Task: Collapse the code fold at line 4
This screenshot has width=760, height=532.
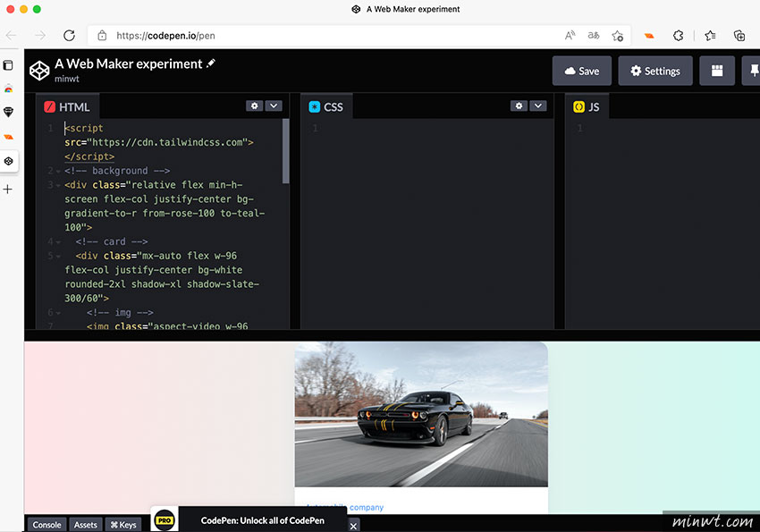Action: pos(58,241)
